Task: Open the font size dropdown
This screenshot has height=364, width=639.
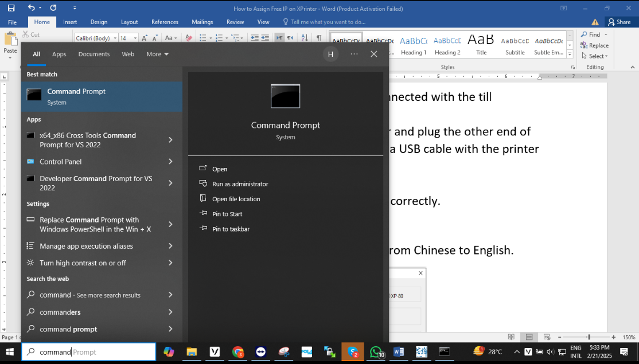Action: coord(135,38)
